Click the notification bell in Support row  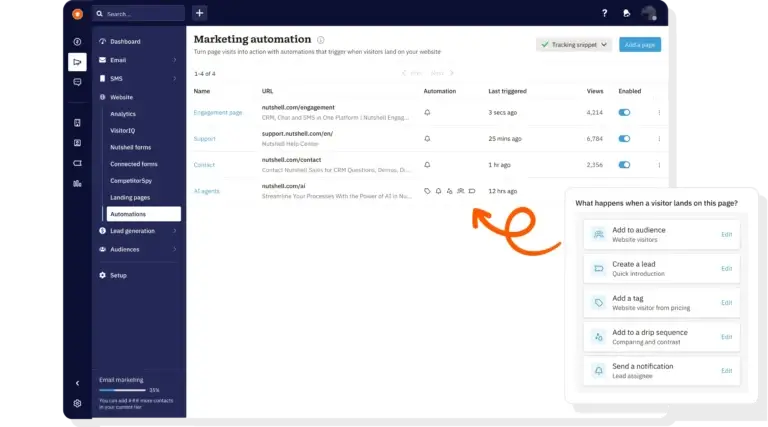coord(427,139)
